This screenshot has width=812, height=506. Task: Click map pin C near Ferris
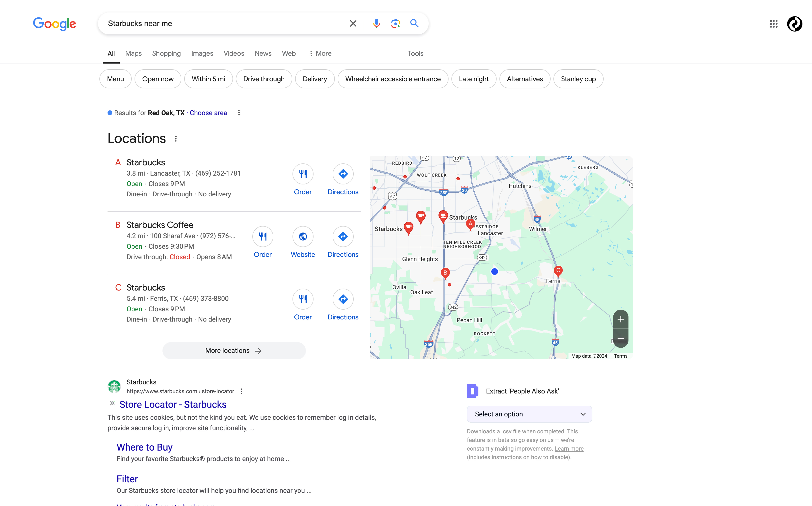point(558,271)
